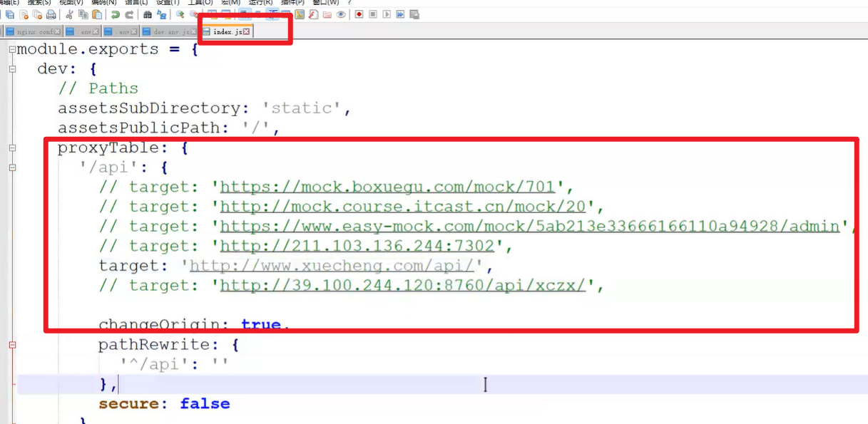Open the www.xuecheng.com/api/ link

click(332, 266)
